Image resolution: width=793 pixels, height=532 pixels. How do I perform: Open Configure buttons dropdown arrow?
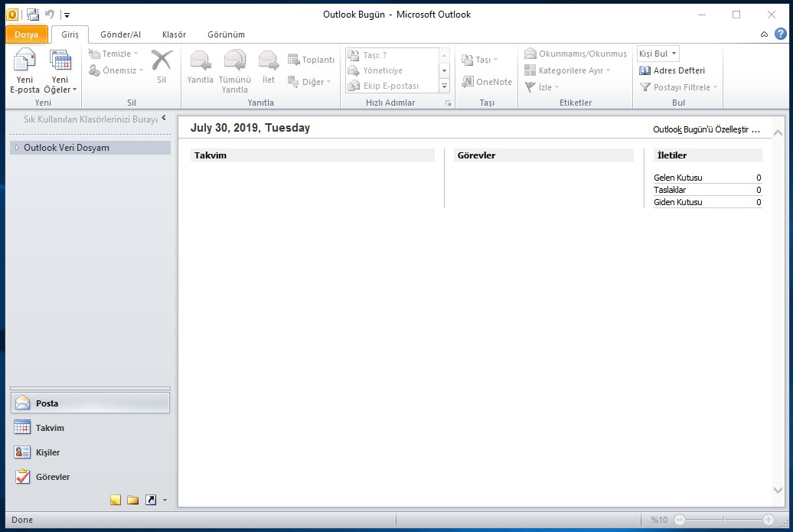(165, 500)
